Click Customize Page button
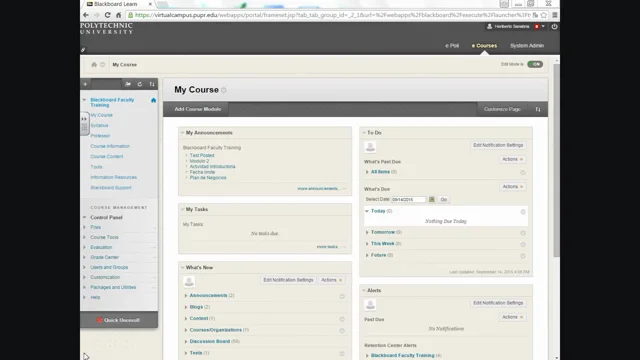640x360 pixels. 502,109
